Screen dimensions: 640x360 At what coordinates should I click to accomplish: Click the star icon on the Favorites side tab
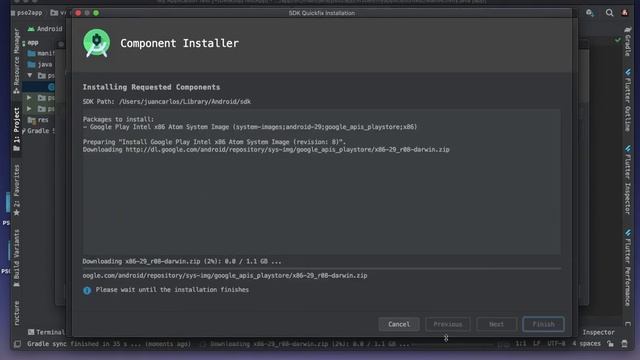(x=16, y=213)
